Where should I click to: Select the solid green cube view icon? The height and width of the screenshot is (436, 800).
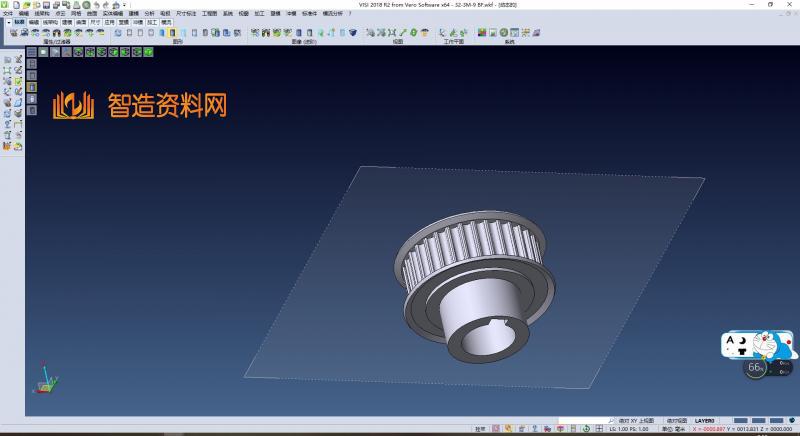click(x=148, y=52)
